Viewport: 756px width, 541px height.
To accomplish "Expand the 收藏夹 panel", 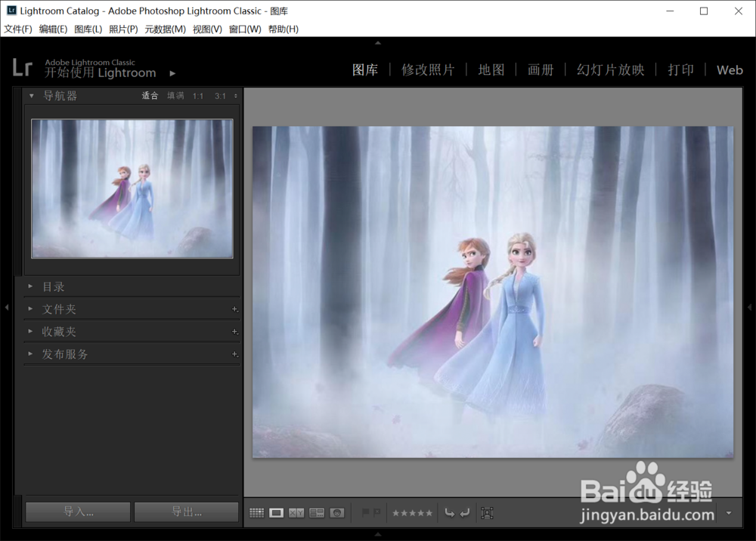I will [x=30, y=332].
